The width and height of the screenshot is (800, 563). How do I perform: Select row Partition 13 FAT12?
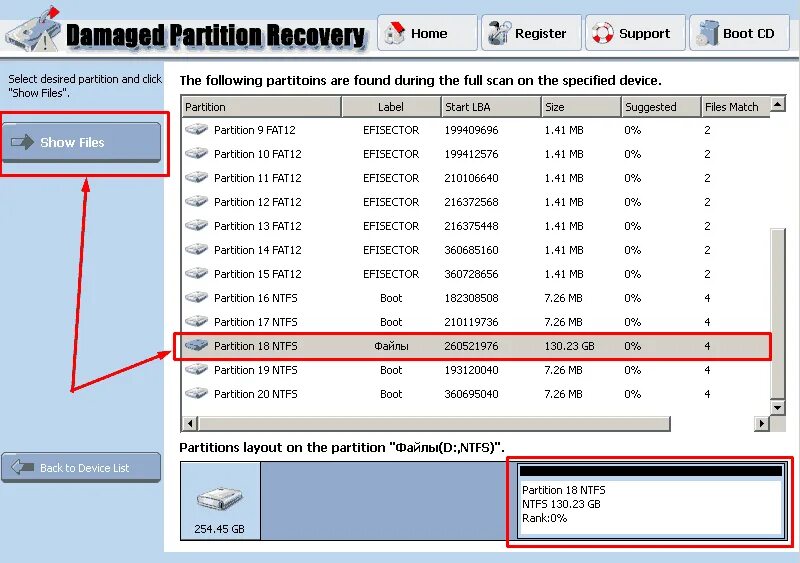(476, 226)
